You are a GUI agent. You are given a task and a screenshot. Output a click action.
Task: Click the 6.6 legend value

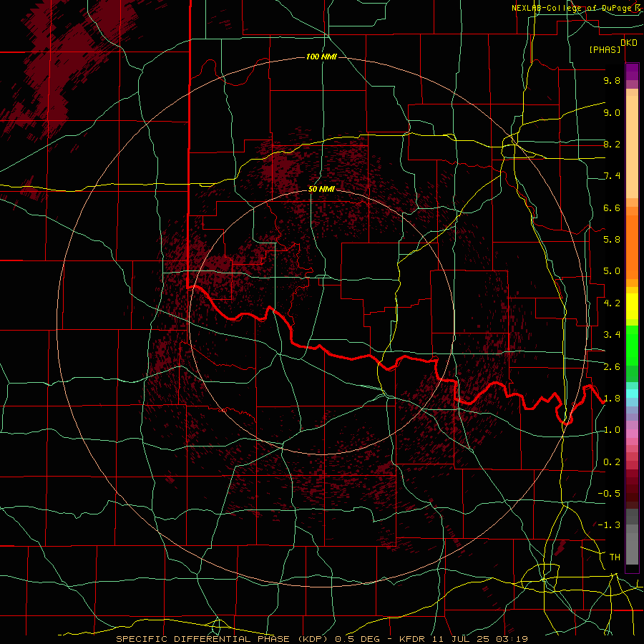tap(612, 208)
